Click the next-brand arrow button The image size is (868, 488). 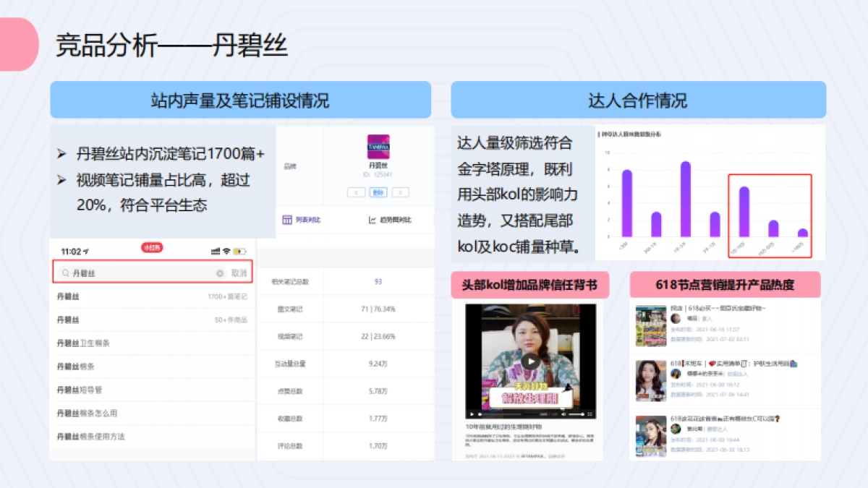click(x=401, y=192)
